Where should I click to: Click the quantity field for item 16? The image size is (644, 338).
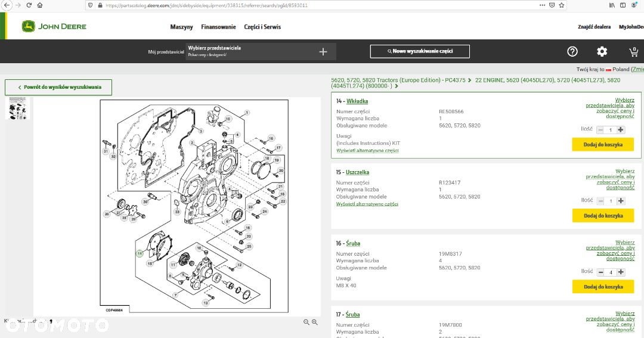pos(611,272)
